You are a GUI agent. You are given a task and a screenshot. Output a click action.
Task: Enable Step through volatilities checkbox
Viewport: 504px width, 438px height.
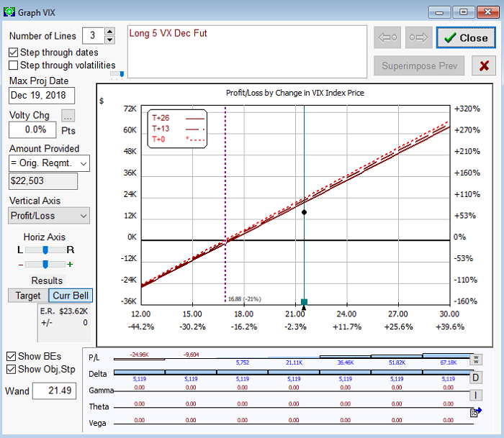14,65
